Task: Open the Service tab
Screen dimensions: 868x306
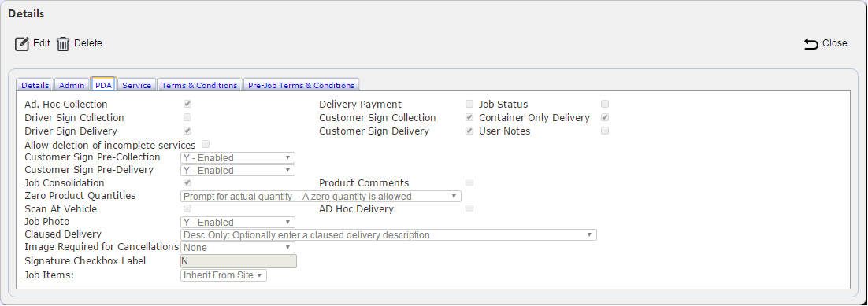Action: (137, 85)
